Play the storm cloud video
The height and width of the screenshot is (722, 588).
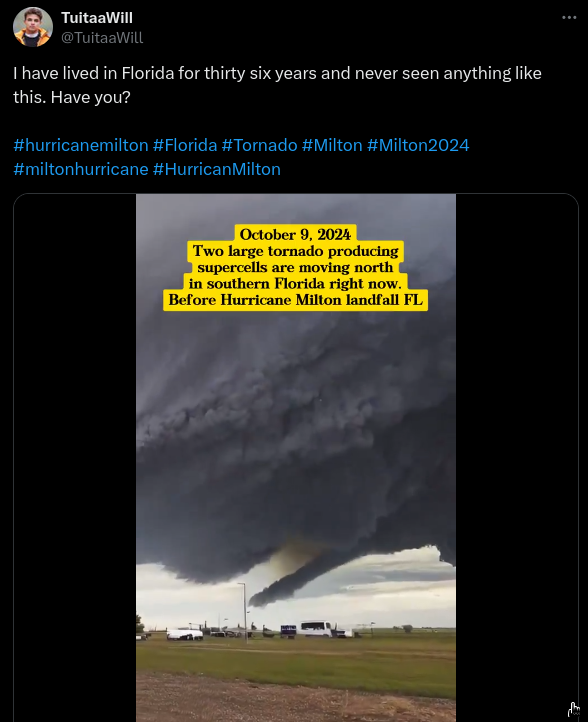click(x=296, y=458)
